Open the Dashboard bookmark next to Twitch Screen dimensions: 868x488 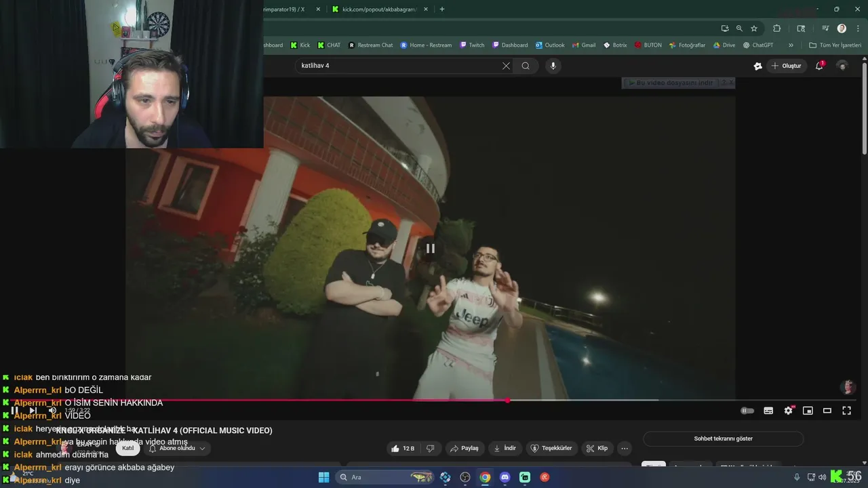[510, 45]
